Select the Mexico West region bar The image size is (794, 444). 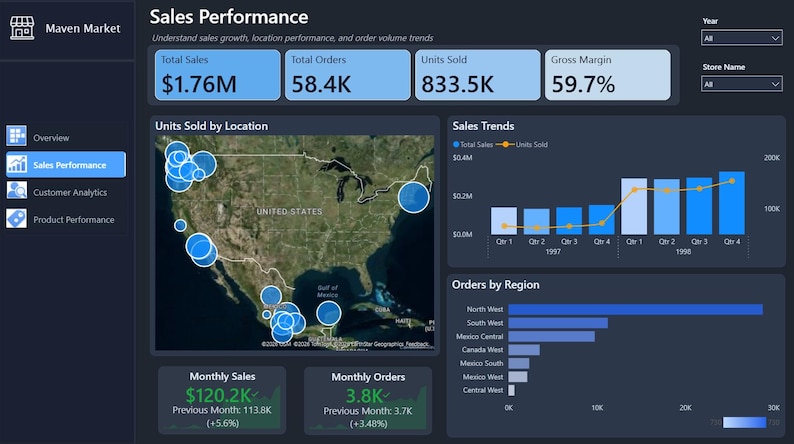tap(518, 377)
